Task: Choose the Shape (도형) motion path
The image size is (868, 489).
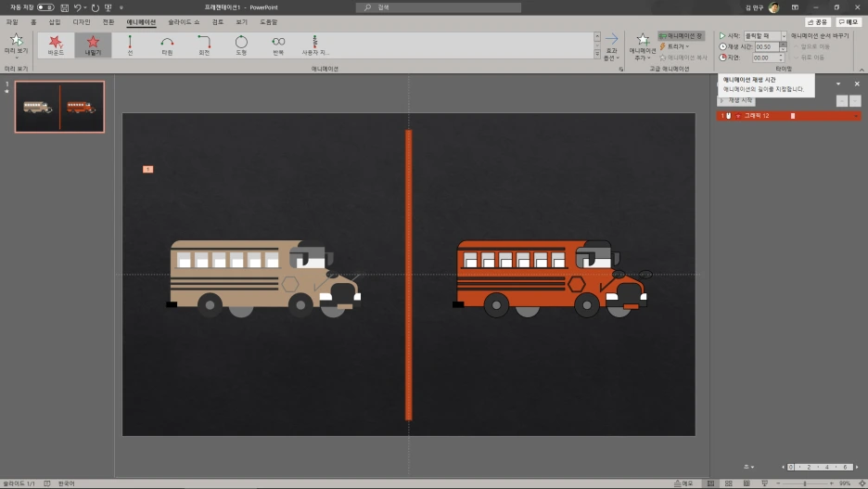Action: [x=241, y=45]
